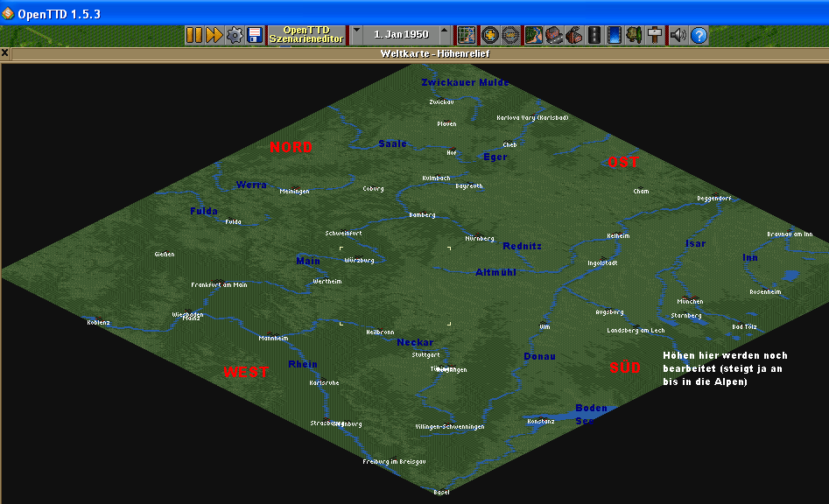
Task: Open the sound and music menu
Action: (x=678, y=35)
